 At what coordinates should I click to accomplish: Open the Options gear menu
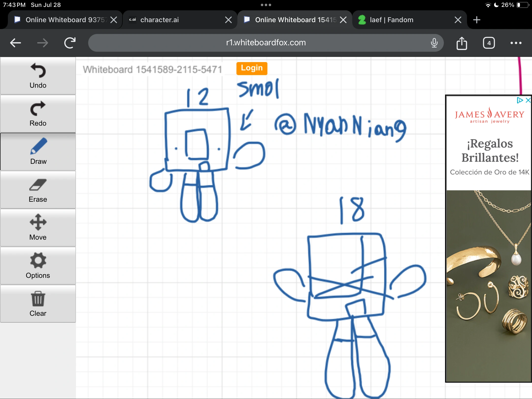pos(38,266)
